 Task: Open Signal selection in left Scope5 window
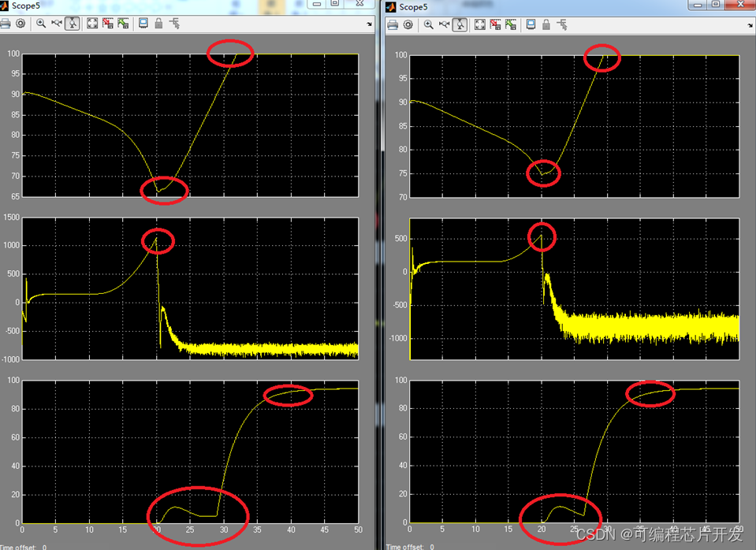click(174, 23)
